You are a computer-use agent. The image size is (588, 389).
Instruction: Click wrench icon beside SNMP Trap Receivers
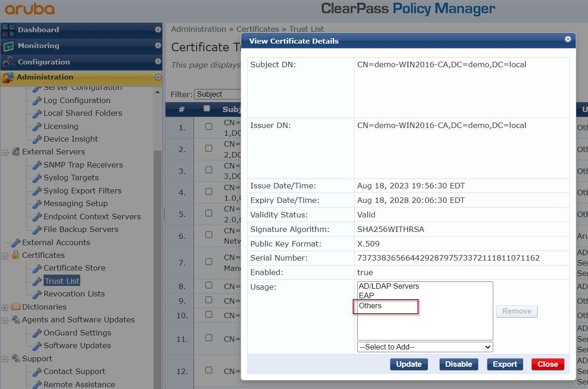[37, 165]
